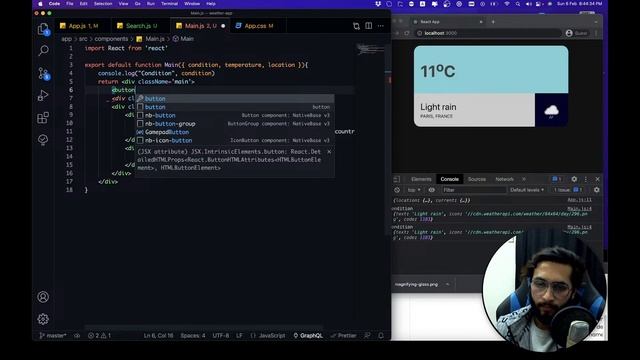The image size is (640, 360).
Task: Click the console Filter input field
Action: click(474, 190)
